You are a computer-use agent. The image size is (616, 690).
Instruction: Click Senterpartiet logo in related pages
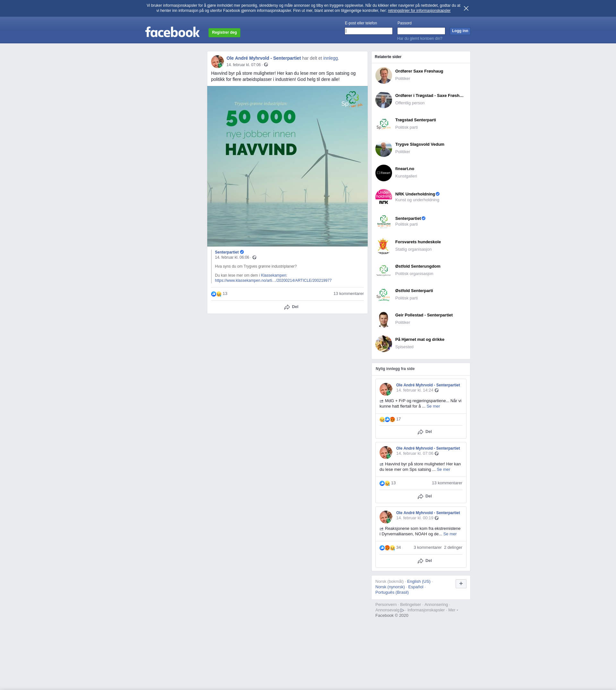[x=383, y=222]
